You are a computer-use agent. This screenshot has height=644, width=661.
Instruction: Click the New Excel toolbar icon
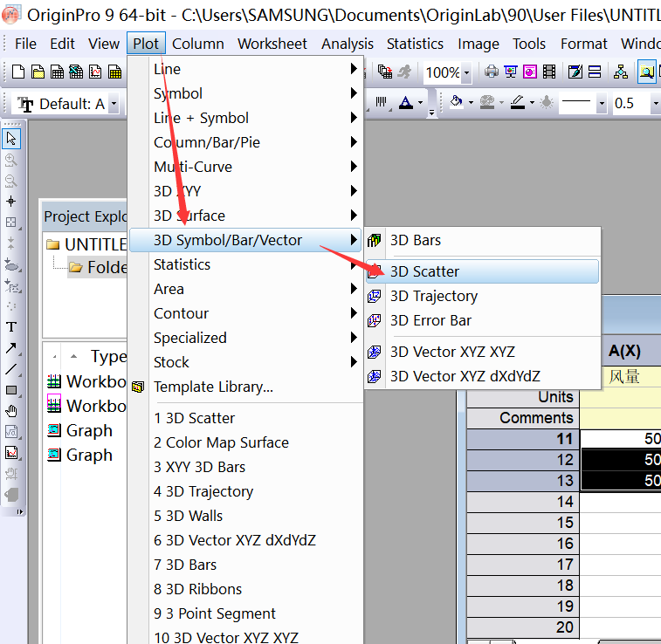(x=76, y=72)
